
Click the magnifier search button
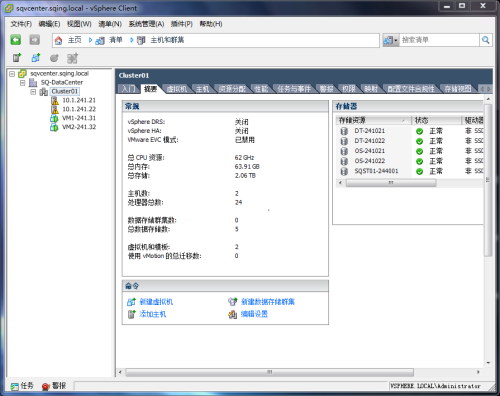click(486, 40)
